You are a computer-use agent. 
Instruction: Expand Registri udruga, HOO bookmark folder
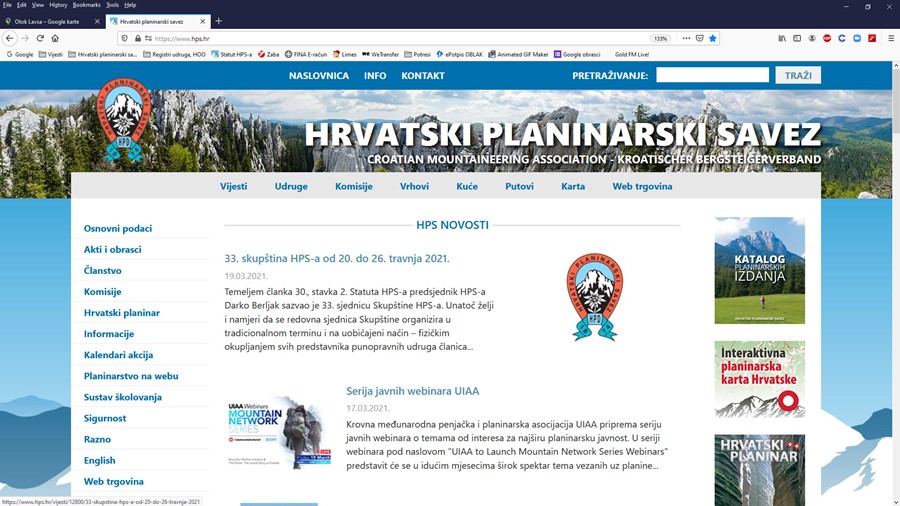point(174,55)
